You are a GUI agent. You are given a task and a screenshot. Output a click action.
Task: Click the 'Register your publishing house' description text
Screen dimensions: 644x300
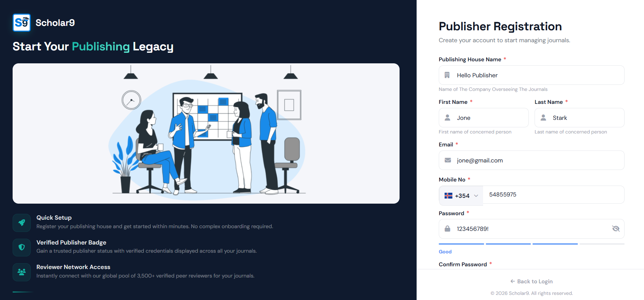(x=155, y=226)
